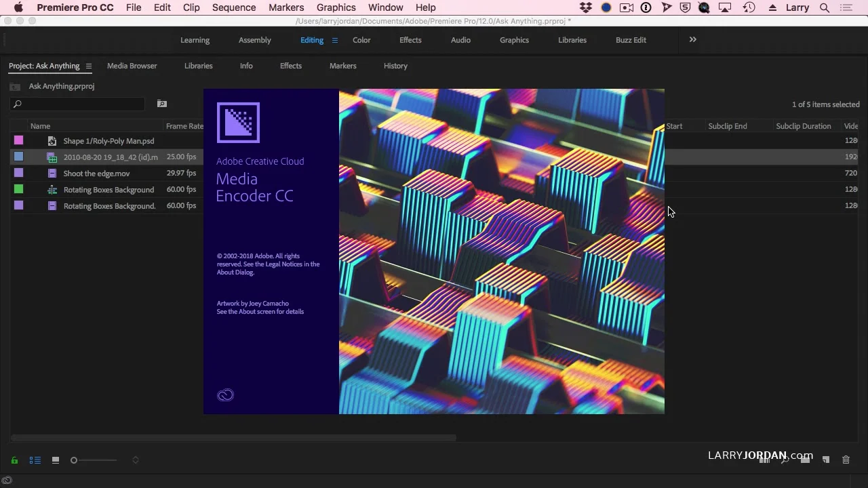The width and height of the screenshot is (868, 488).
Task: Open the Info panel tab
Action: click(x=246, y=66)
